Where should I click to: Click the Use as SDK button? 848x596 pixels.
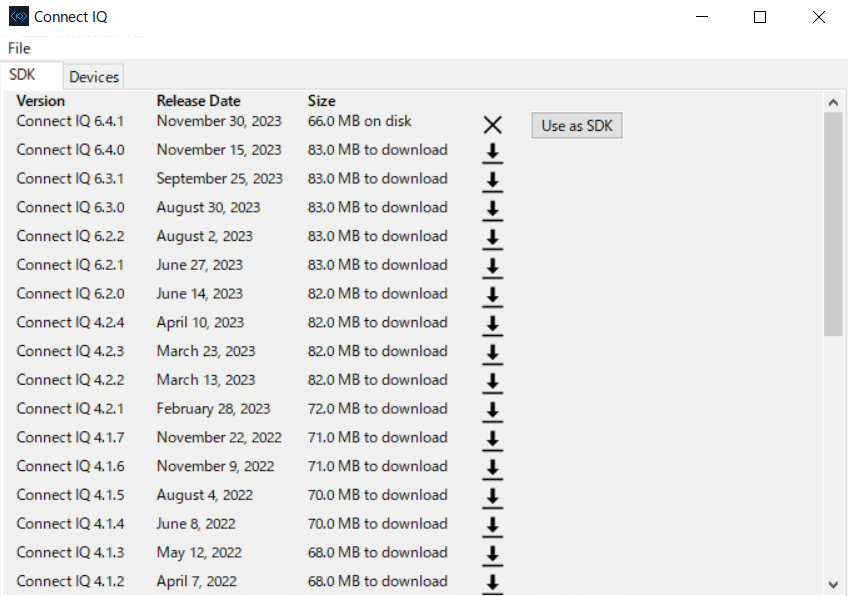[x=577, y=125]
